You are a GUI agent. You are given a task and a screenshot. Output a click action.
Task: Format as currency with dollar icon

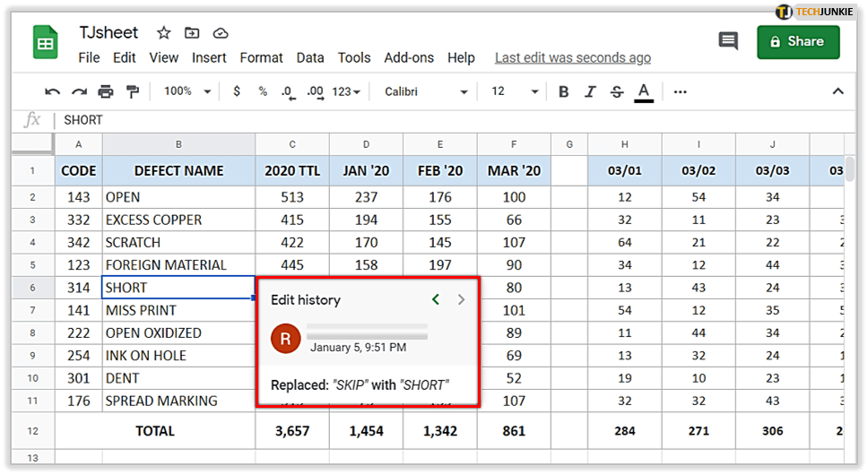coord(237,91)
